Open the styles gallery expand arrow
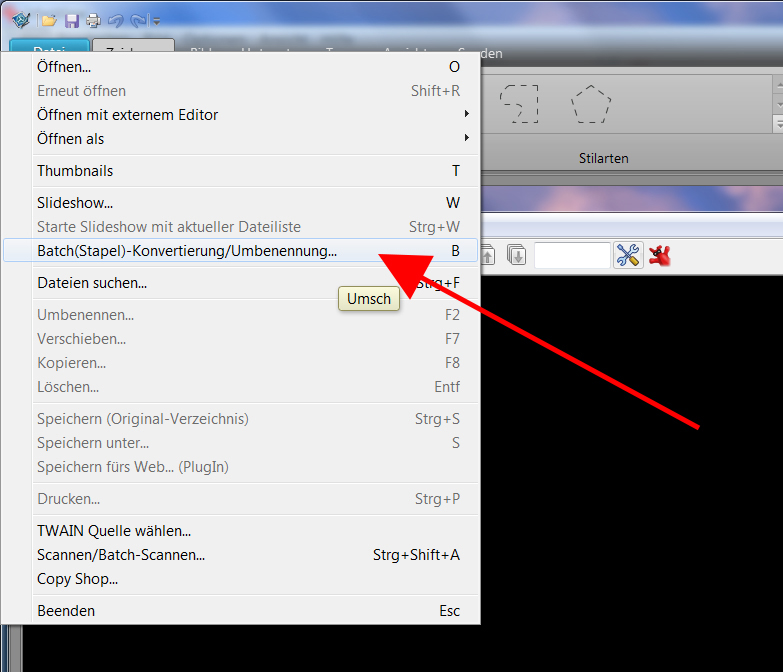This screenshot has width=783, height=672. (x=778, y=123)
